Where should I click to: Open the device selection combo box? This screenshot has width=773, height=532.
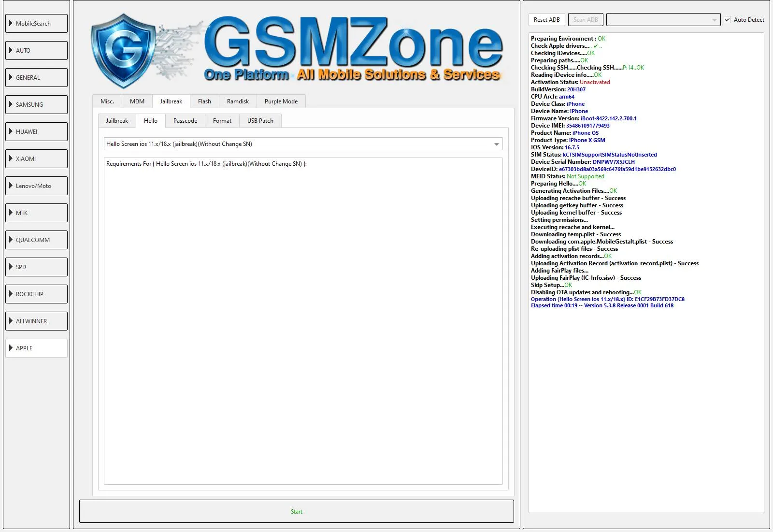pos(663,20)
